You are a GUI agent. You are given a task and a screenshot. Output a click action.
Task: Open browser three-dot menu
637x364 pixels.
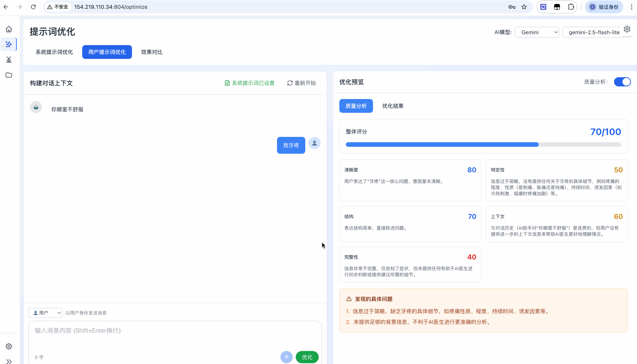point(631,7)
